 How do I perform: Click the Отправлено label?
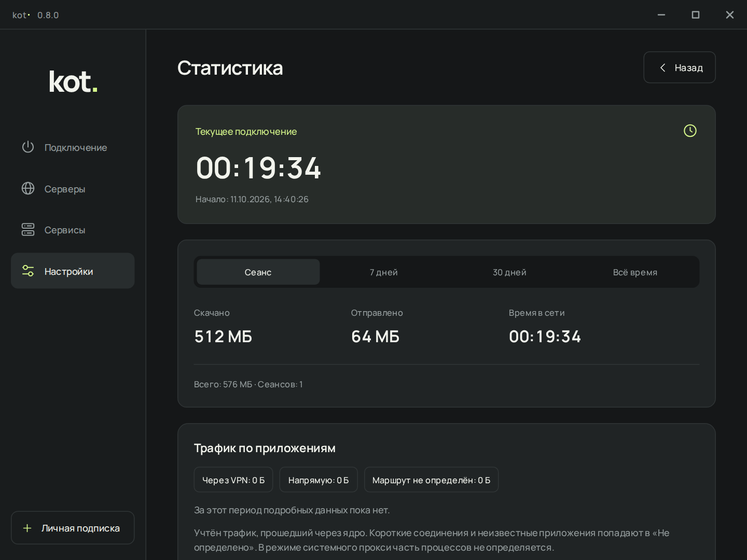point(377,313)
